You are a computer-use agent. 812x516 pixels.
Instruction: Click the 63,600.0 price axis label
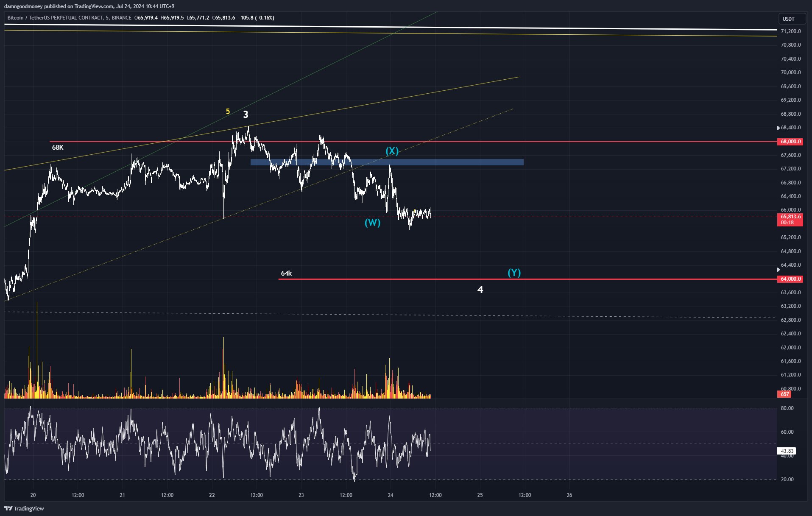791,293
